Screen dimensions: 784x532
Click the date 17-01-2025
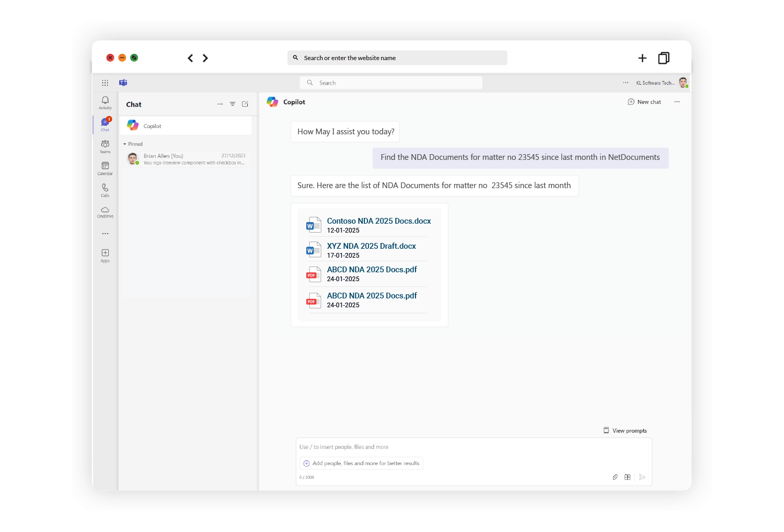tap(343, 256)
